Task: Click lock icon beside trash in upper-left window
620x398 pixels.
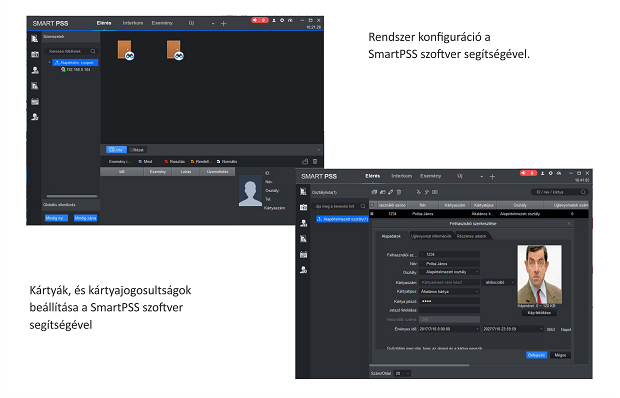Action: click(305, 161)
